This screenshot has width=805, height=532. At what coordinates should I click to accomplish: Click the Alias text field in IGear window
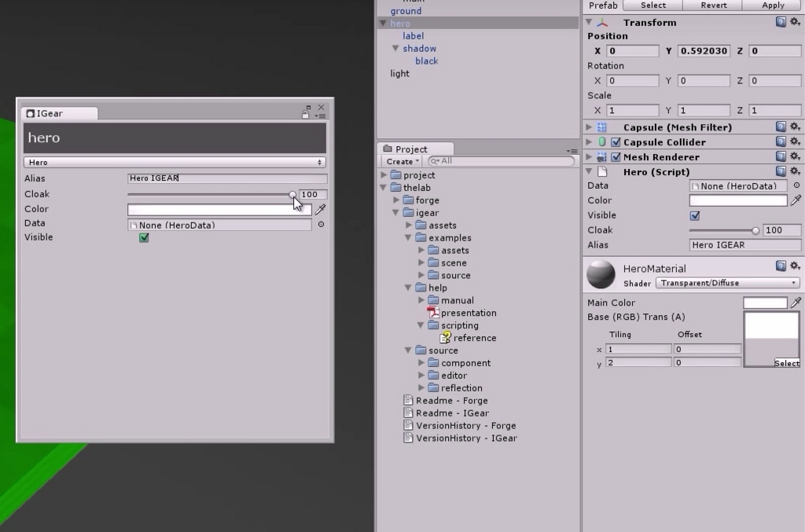click(x=227, y=178)
